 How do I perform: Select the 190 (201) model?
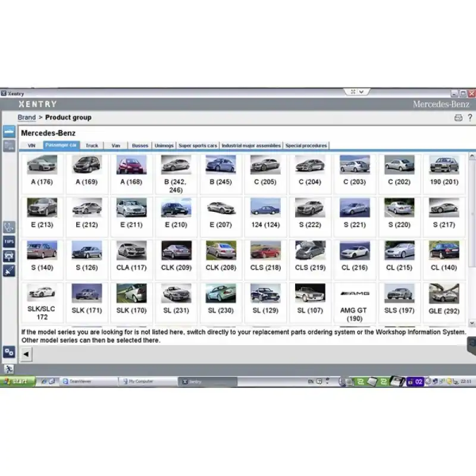point(444,174)
